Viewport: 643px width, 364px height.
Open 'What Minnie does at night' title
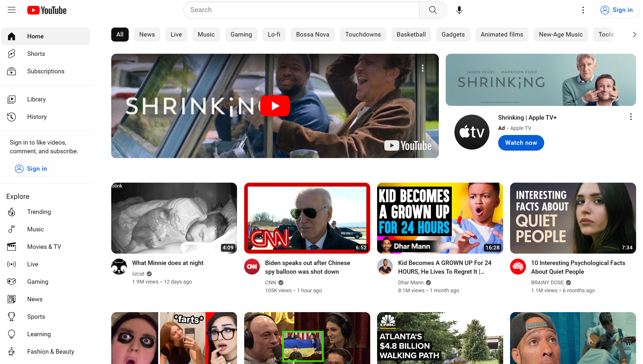point(168,263)
